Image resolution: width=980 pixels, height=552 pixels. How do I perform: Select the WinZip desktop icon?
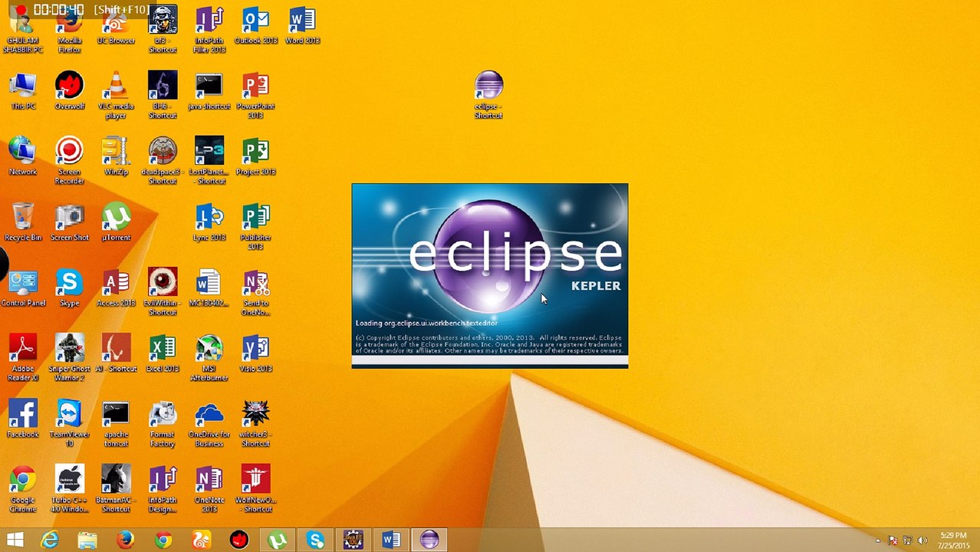click(116, 156)
